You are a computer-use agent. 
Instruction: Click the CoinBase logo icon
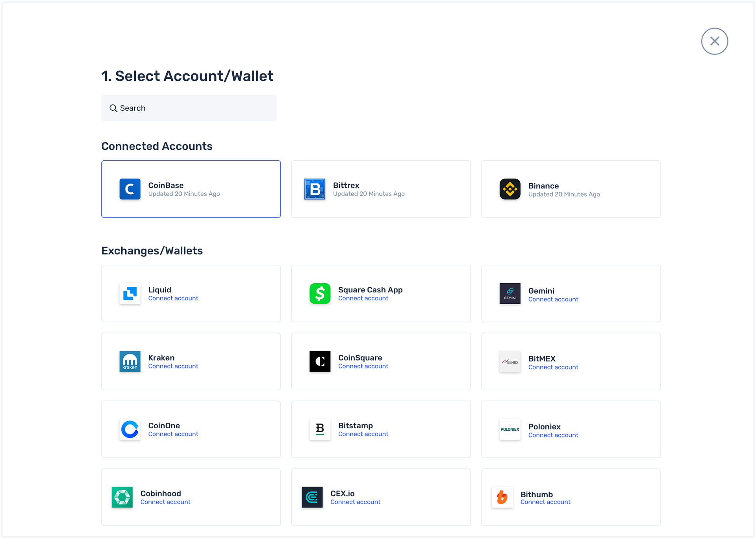click(130, 189)
